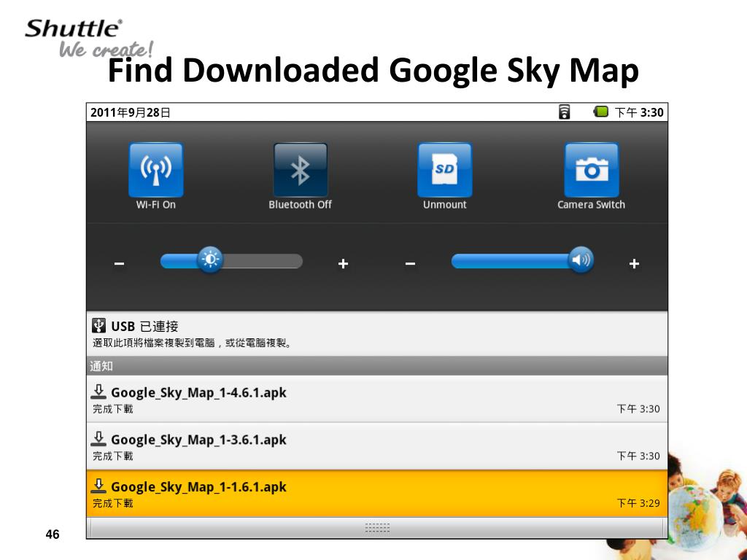Tap the SD card Unmount icon

444,170
